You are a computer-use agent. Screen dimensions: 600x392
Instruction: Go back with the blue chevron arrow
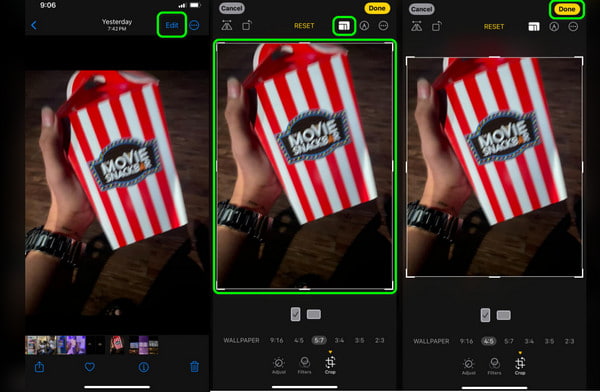(34, 25)
